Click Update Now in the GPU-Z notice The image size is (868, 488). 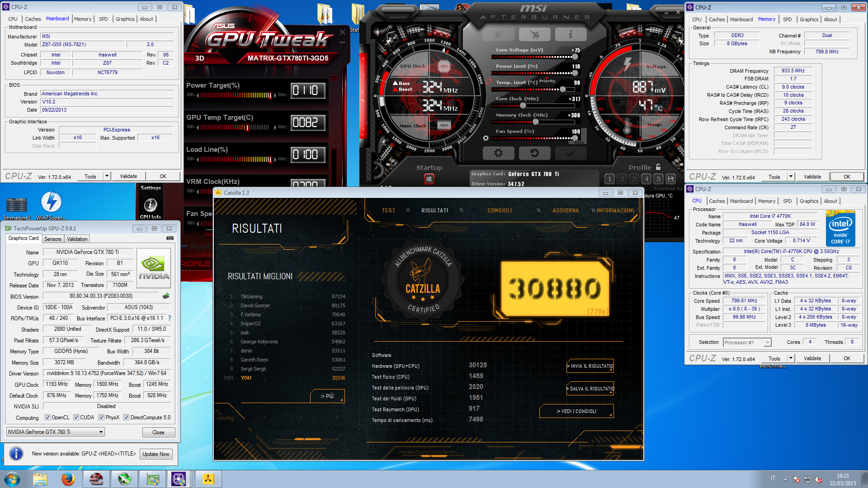point(156,454)
